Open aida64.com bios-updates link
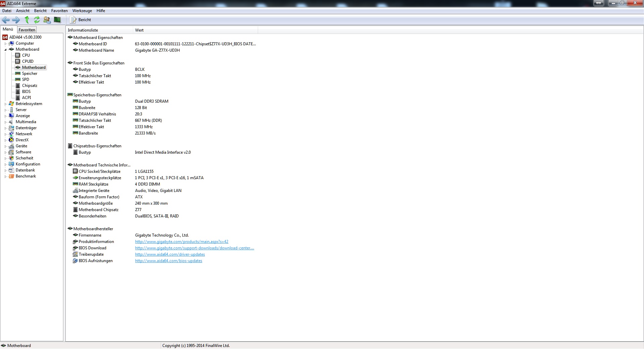The height and width of the screenshot is (349, 644). pos(168,261)
